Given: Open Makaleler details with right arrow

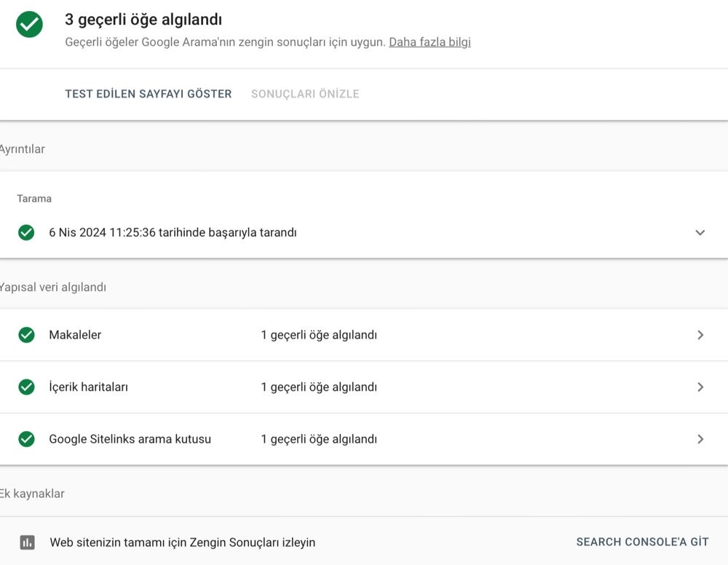Looking at the screenshot, I should tap(700, 335).
